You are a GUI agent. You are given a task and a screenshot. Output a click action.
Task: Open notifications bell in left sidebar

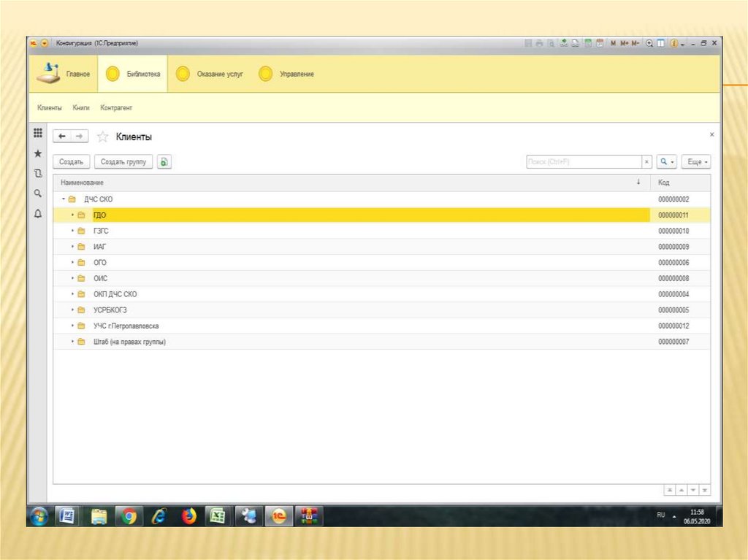click(x=38, y=213)
